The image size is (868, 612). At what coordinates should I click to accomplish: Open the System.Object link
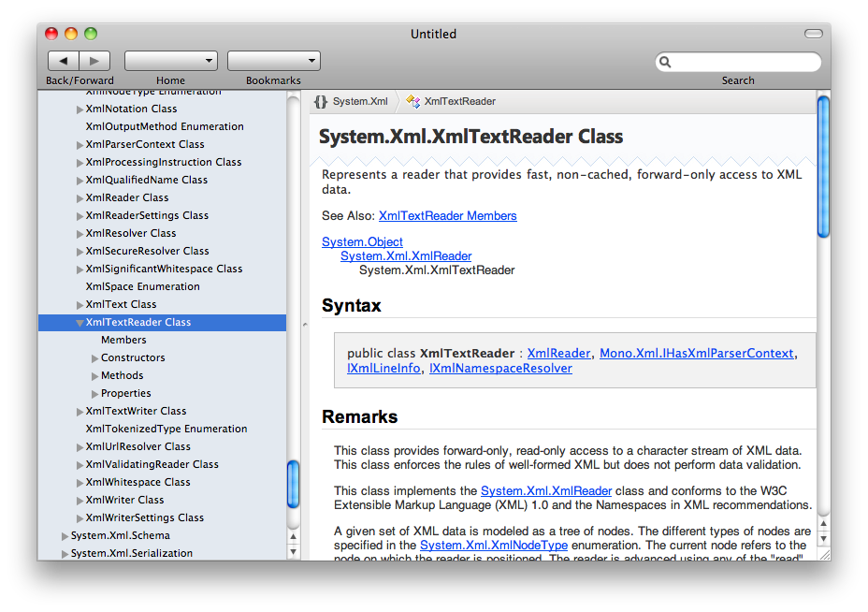coord(362,242)
